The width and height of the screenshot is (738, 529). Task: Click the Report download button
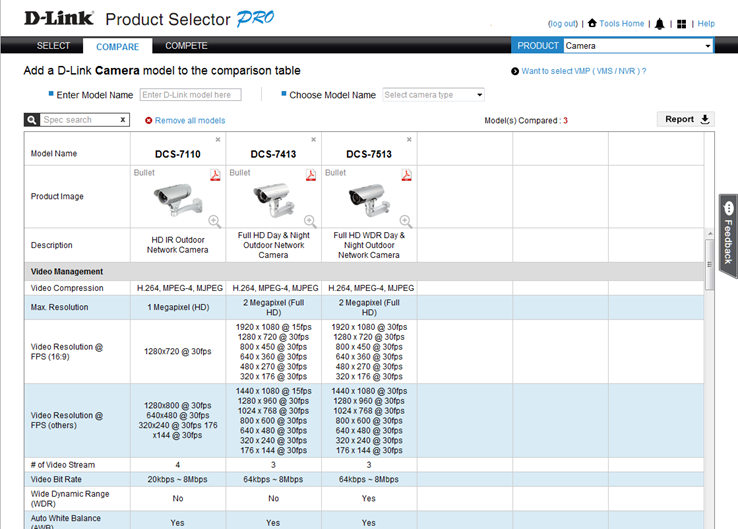(x=688, y=119)
